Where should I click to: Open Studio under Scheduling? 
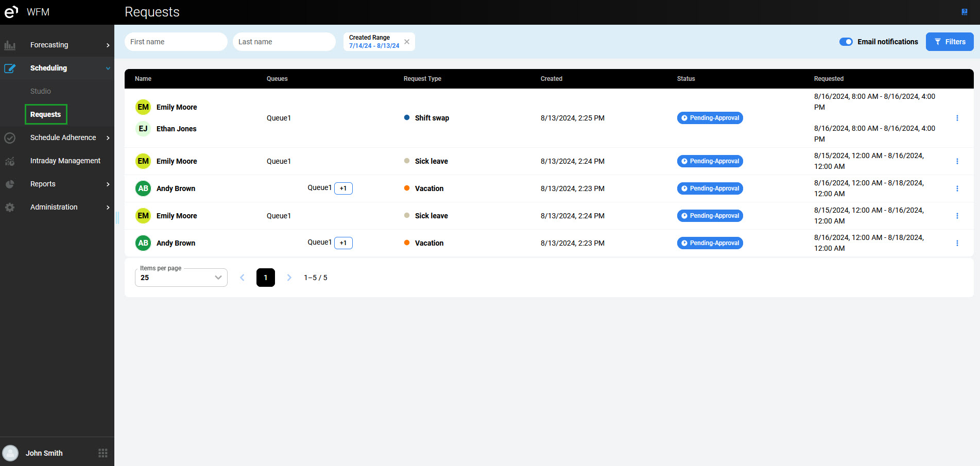click(x=41, y=91)
